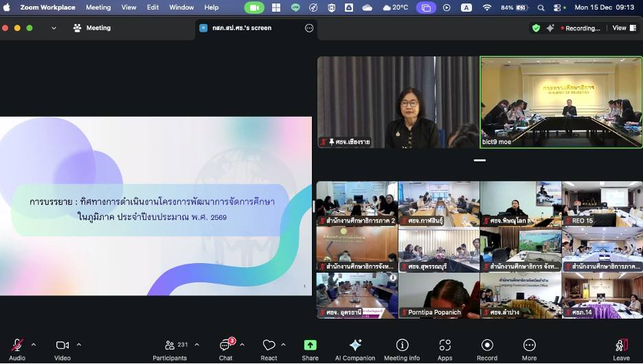Open the Window menu in menu bar
The height and width of the screenshot is (364, 643).
(181, 8)
